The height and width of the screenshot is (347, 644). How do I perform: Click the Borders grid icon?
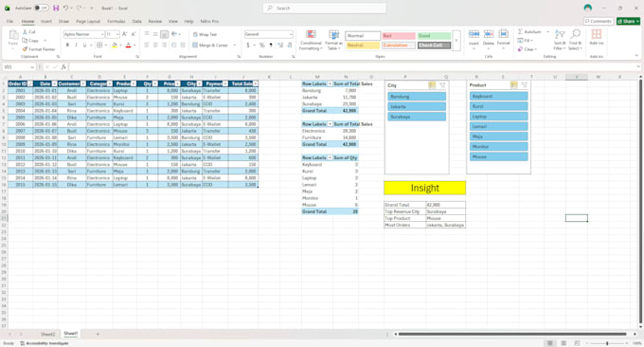click(x=99, y=45)
